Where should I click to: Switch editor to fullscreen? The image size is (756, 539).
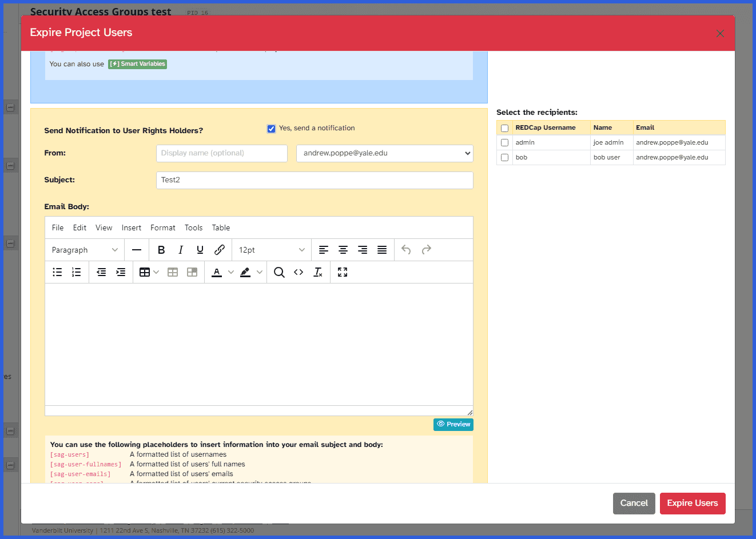click(x=343, y=272)
